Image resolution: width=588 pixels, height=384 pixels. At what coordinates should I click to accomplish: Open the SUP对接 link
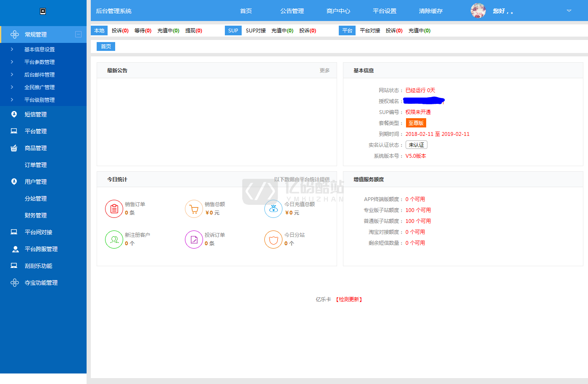[256, 31]
